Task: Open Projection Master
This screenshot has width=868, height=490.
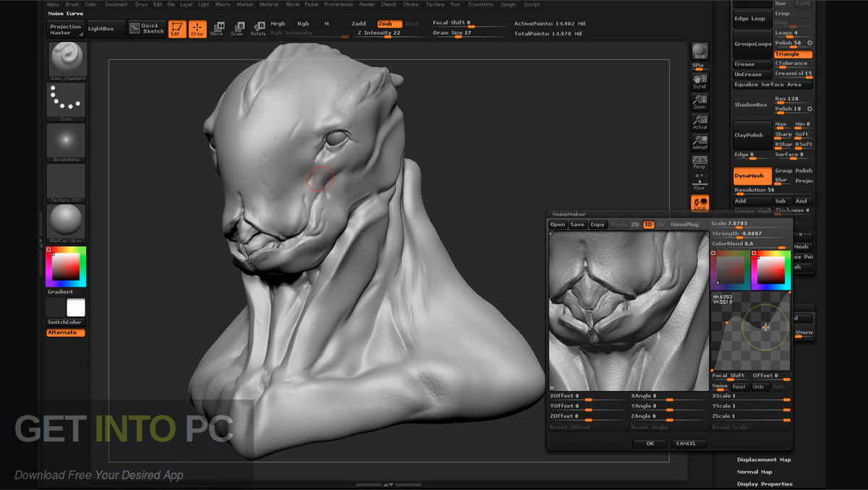Action: (x=66, y=30)
